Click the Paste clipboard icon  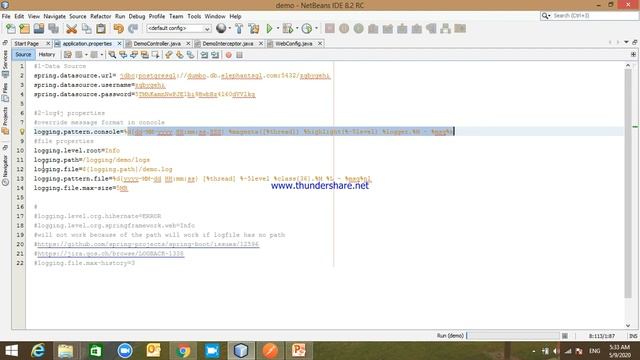point(101,28)
